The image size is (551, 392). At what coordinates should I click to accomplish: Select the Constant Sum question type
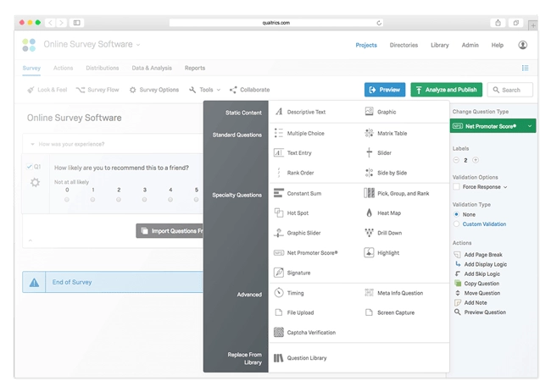(303, 194)
